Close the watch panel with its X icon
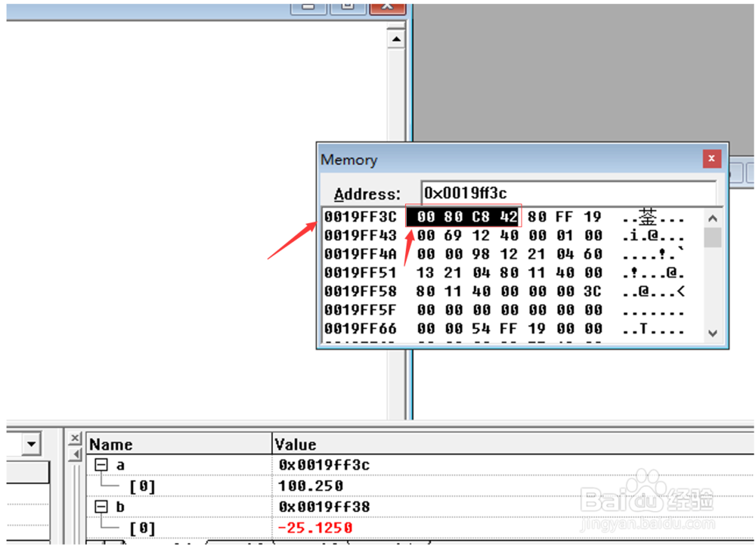756x549 pixels. pos(75,438)
